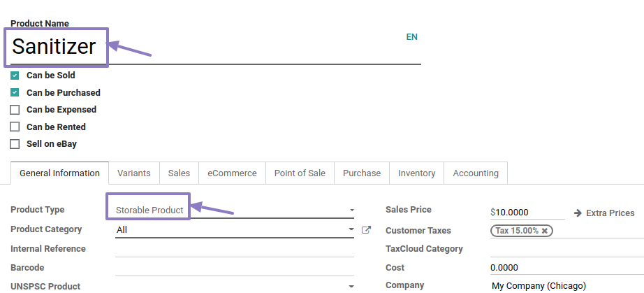Tick the Sell on eBay checkbox
Viewport: 644px width, 293px height.
pos(15,144)
